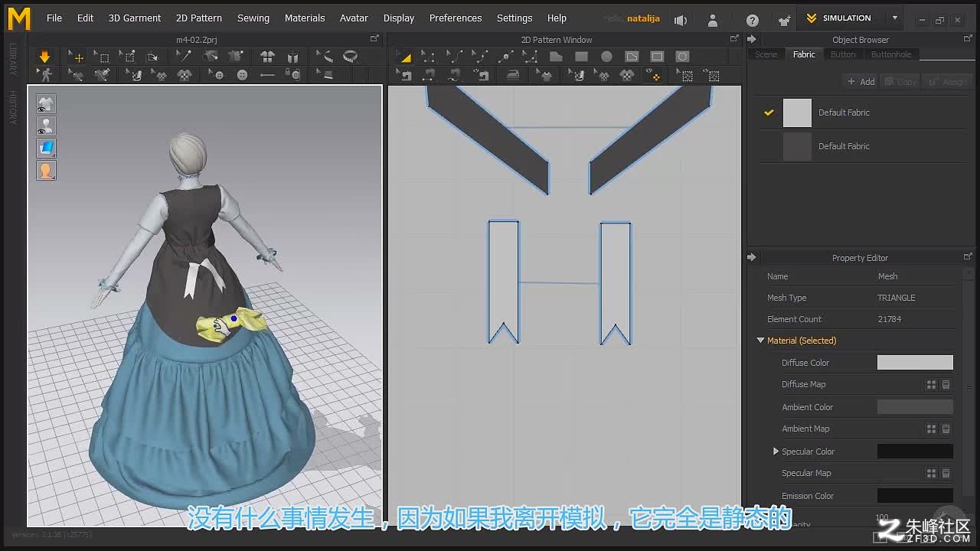Toggle avatar display in 3D view
The image size is (980, 551).
tap(46, 126)
